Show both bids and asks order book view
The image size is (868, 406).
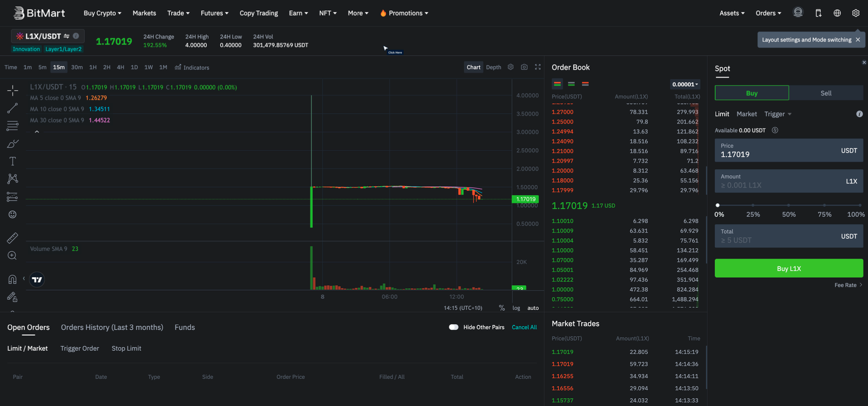[557, 84]
